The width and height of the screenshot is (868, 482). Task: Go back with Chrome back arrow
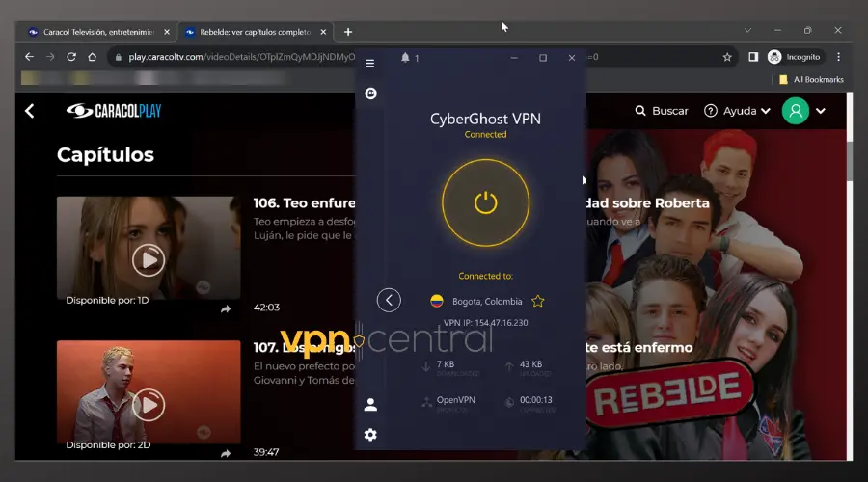(x=29, y=57)
